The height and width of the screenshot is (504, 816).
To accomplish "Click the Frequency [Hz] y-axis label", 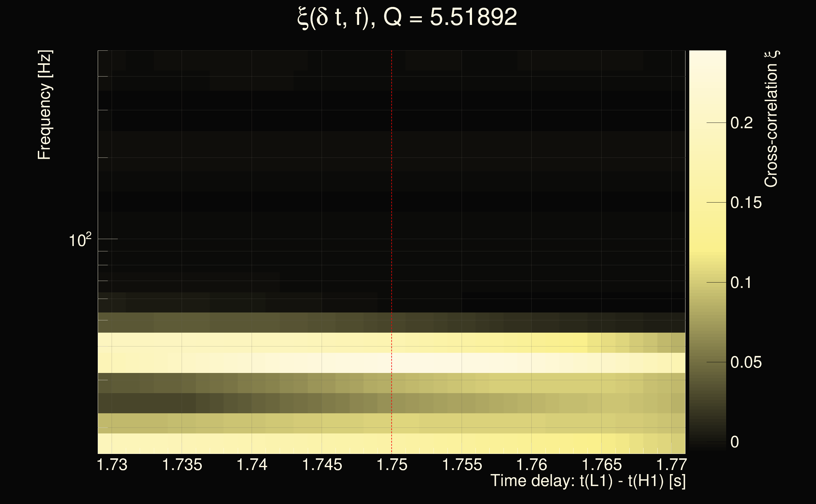I will point(45,105).
